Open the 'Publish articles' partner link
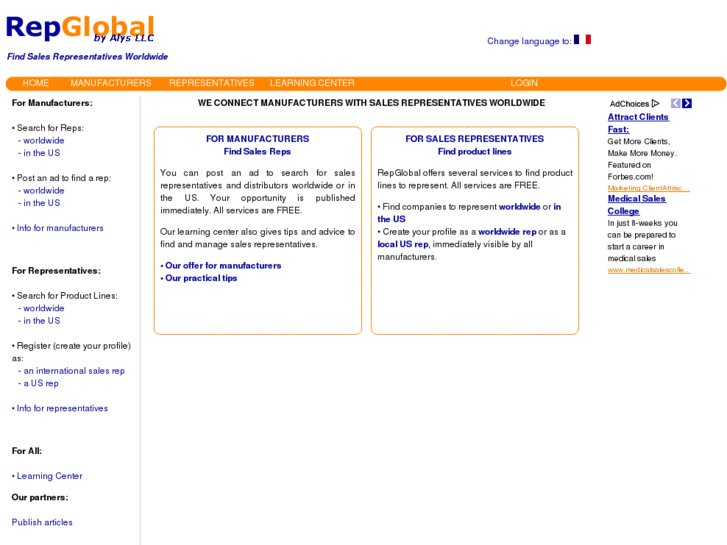The image size is (727, 545). coord(42,522)
